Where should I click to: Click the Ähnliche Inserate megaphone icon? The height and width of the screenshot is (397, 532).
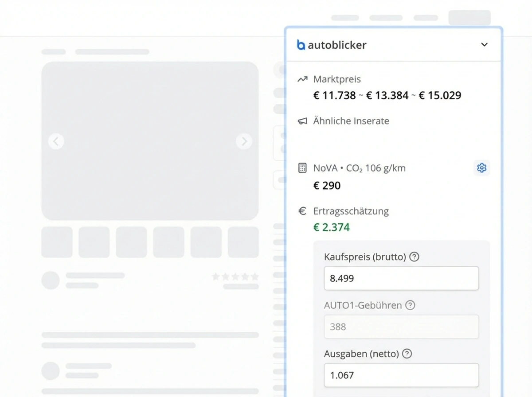302,121
